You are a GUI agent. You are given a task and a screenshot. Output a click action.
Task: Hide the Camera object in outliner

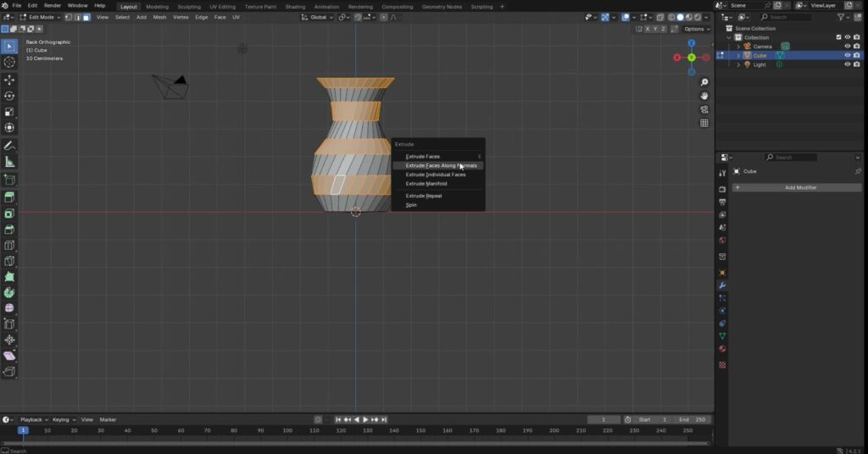(846, 47)
